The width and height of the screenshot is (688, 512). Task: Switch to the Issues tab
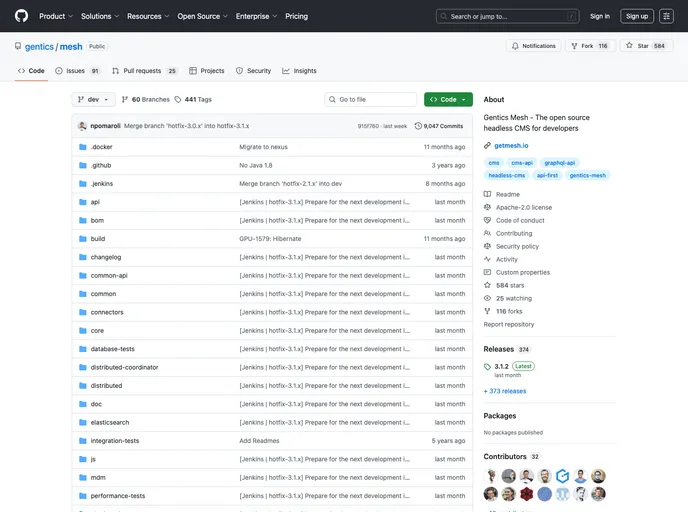[x=77, y=71]
